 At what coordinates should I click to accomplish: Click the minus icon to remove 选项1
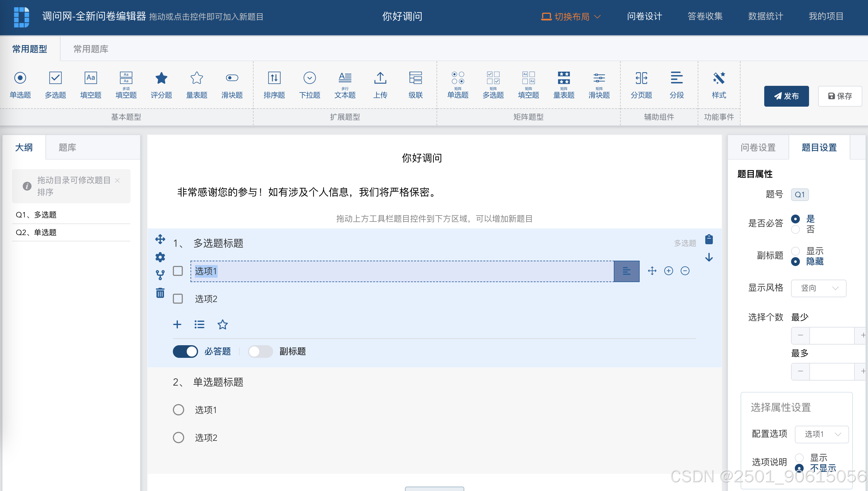(x=685, y=271)
